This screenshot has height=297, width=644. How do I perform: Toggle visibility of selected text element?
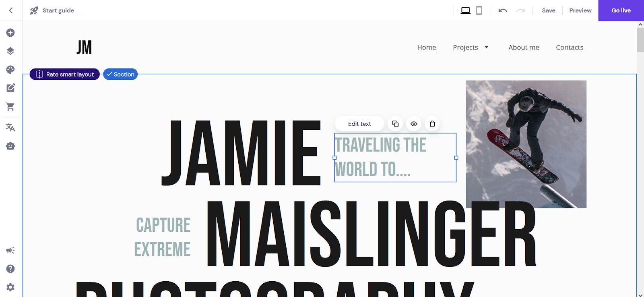(x=414, y=124)
